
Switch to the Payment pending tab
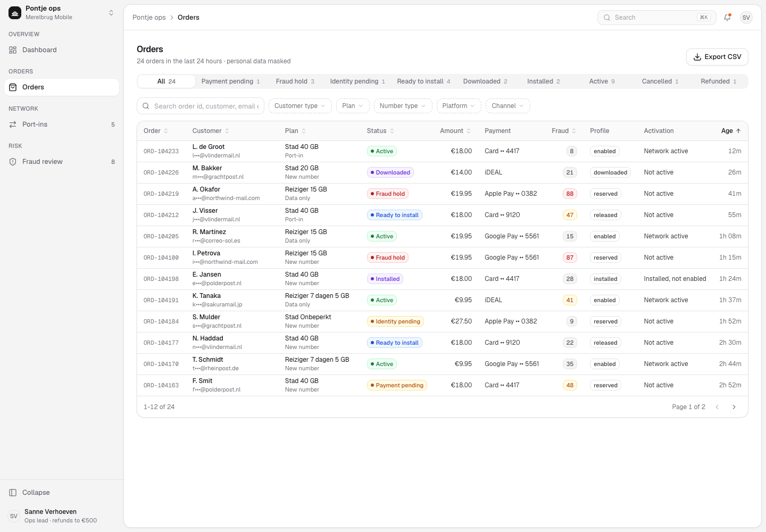pyautogui.click(x=231, y=81)
